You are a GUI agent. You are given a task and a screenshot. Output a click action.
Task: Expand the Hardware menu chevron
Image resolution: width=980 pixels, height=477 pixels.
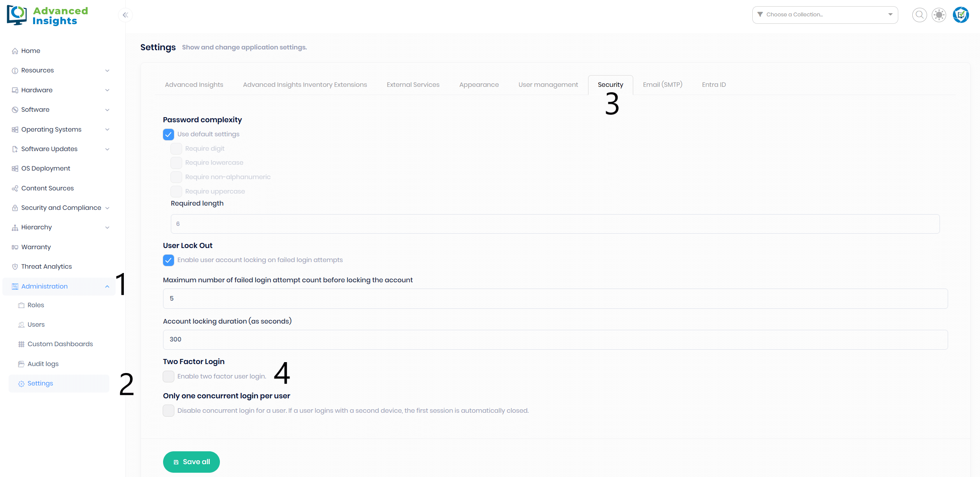[107, 90]
